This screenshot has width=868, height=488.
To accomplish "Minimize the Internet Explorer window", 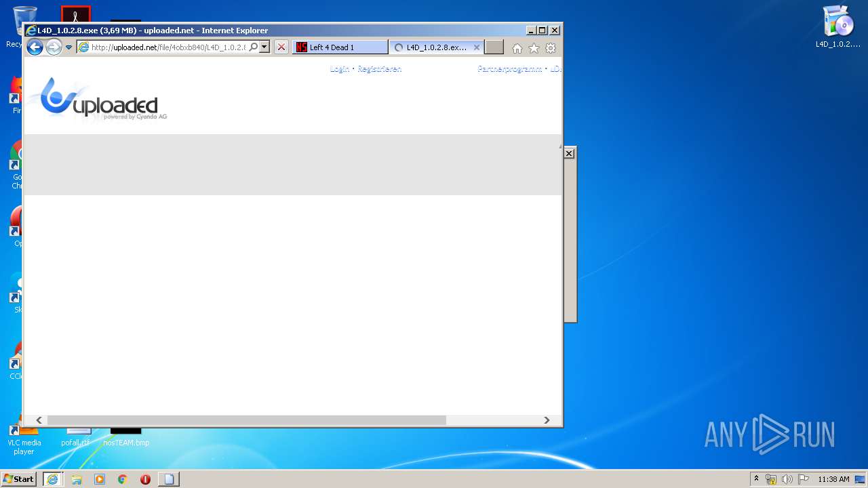I will click(530, 30).
